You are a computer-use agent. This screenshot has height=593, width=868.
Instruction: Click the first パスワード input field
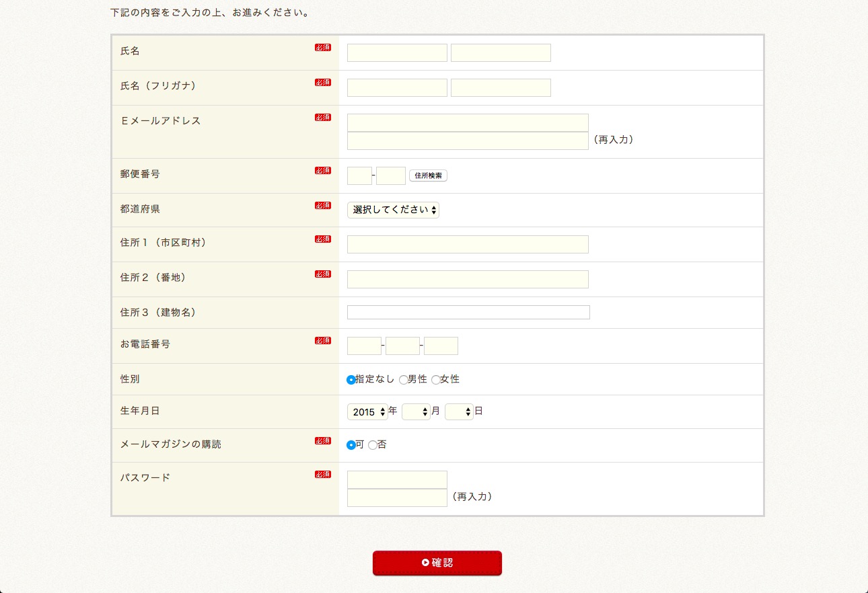pyautogui.click(x=397, y=479)
